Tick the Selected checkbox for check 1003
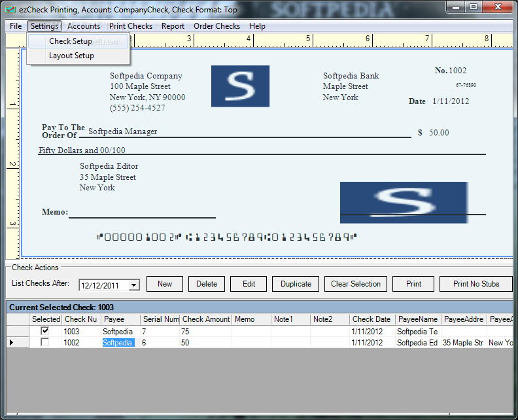518x420 pixels. [45, 331]
